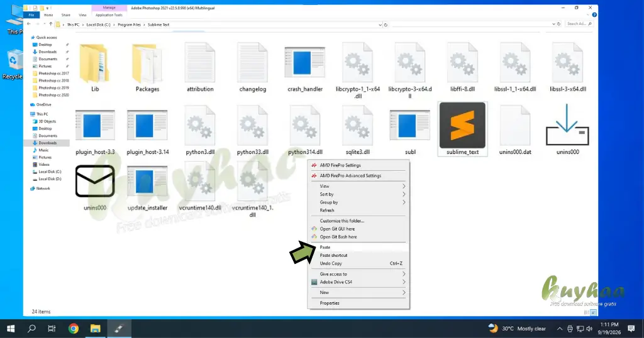Open the View ribbon tab

(x=82, y=15)
